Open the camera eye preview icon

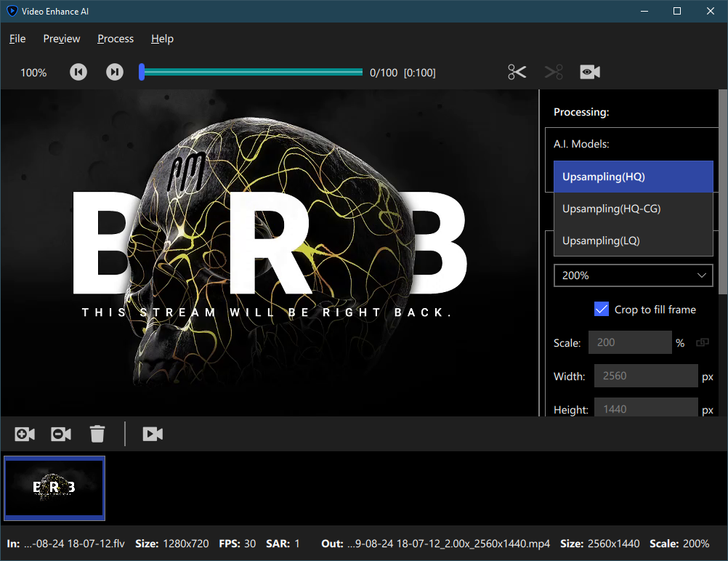(x=590, y=72)
